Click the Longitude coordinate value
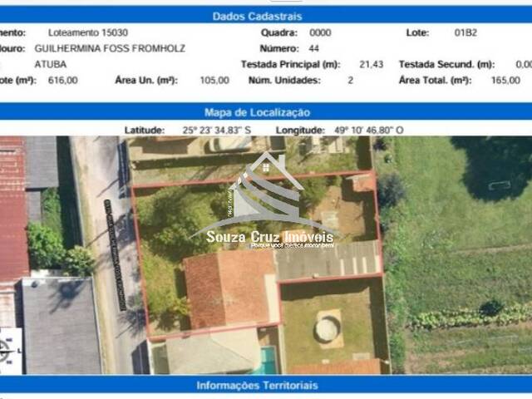 click(x=368, y=130)
